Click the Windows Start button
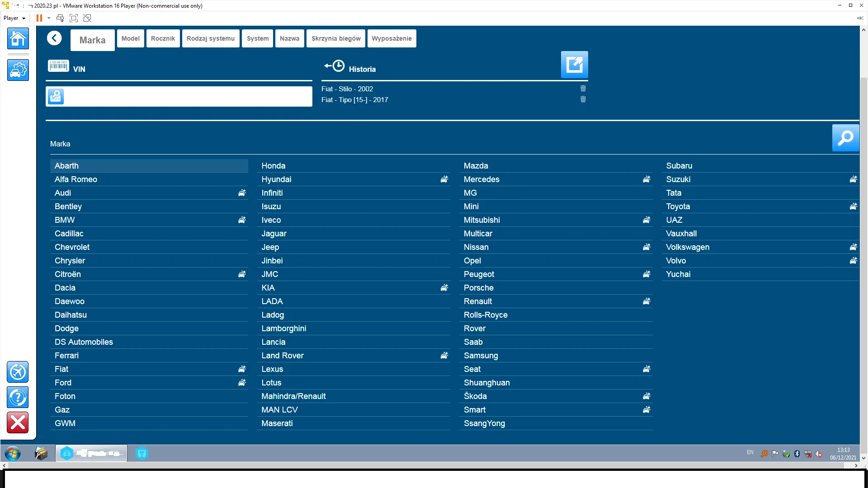This screenshot has width=868, height=488. point(13,453)
